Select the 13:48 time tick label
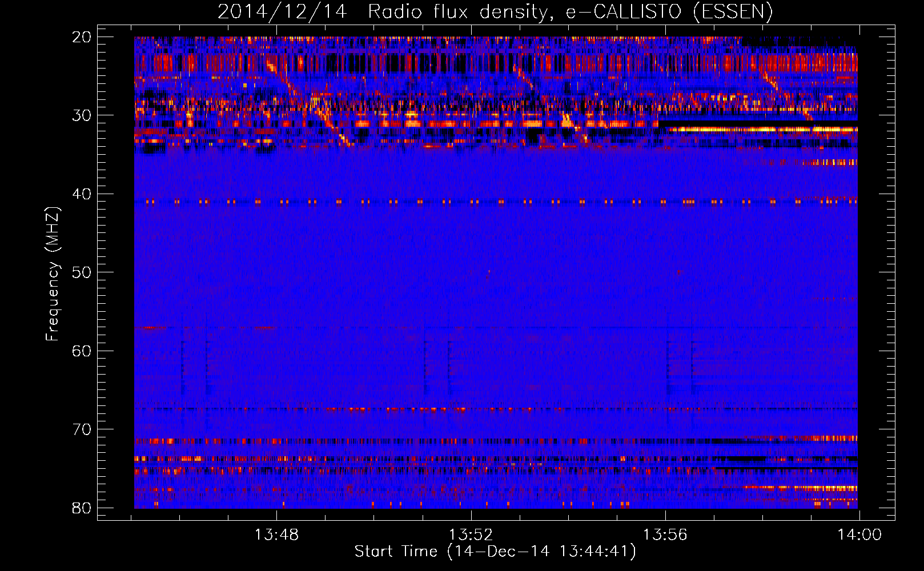 click(276, 535)
